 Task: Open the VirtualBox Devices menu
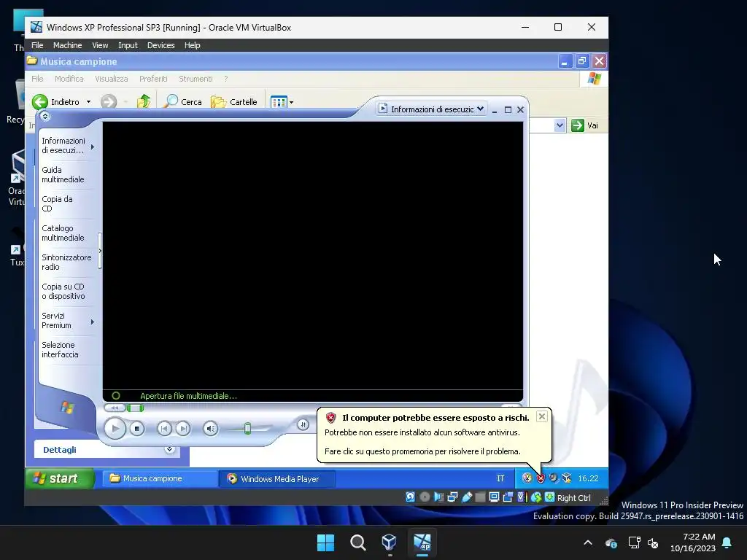(160, 45)
